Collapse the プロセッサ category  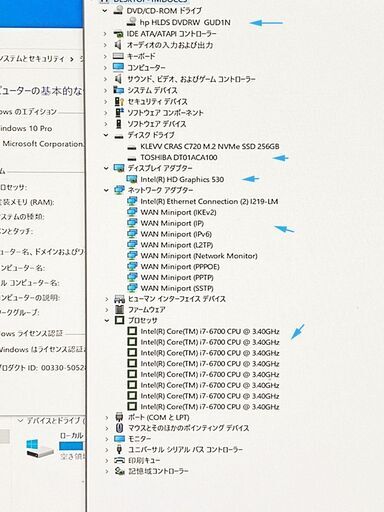pos(106,320)
